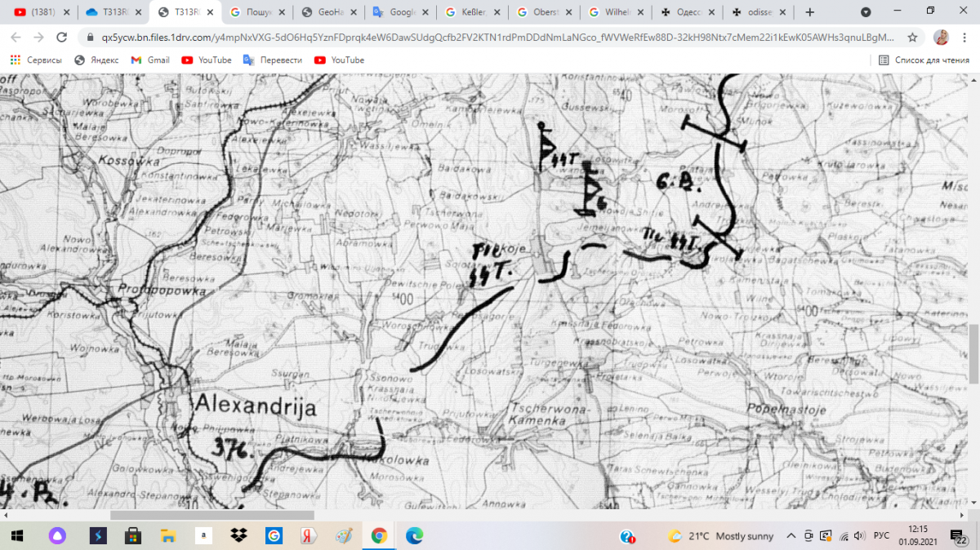
Task: Click the address bar URL field
Action: [497, 38]
